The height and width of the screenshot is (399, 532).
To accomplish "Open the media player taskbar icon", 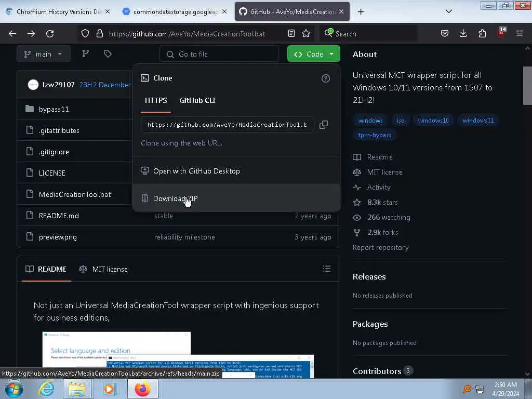I will [110, 389].
